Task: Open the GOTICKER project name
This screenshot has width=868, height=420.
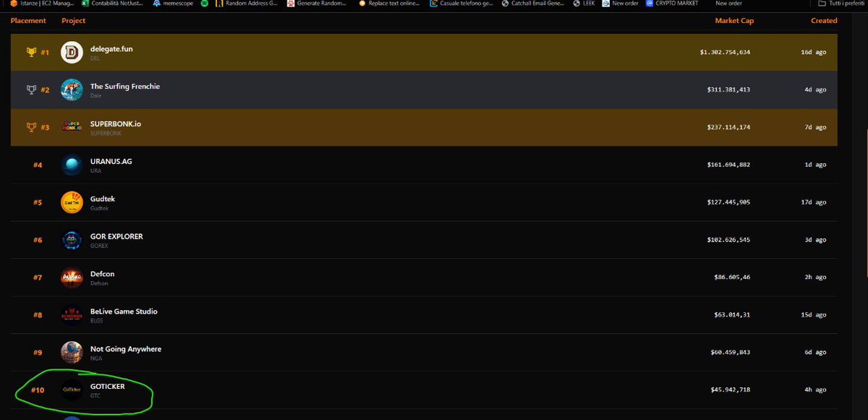Action: tap(108, 387)
